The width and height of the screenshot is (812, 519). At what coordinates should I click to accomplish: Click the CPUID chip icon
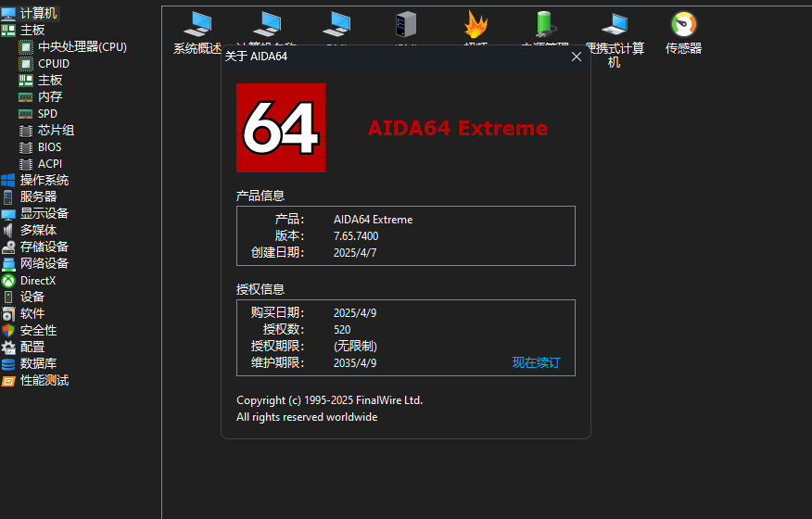[x=25, y=64]
